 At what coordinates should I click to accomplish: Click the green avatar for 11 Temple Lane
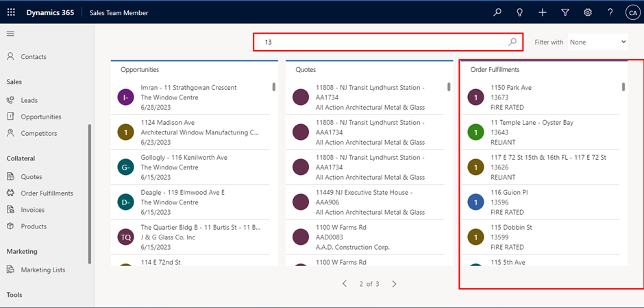pos(476,132)
